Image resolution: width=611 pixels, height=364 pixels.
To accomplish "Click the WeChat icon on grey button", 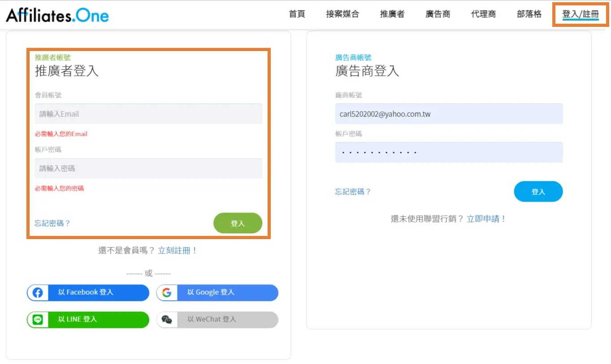I will point(167,320).
